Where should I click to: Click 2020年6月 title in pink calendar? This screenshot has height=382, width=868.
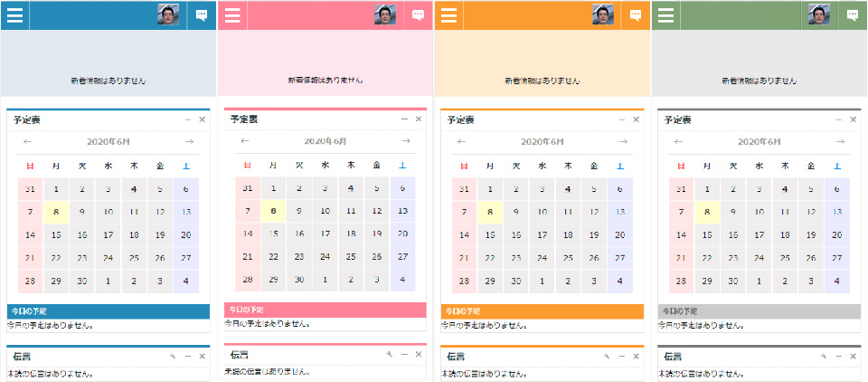coord(325,141)
